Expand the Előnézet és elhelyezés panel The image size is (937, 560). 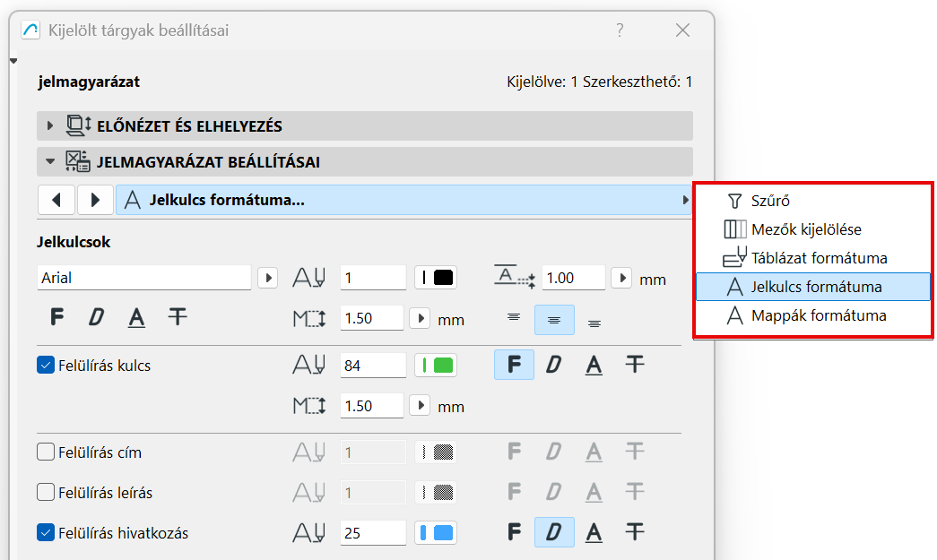pyautogui.click(x=50, y=126)
